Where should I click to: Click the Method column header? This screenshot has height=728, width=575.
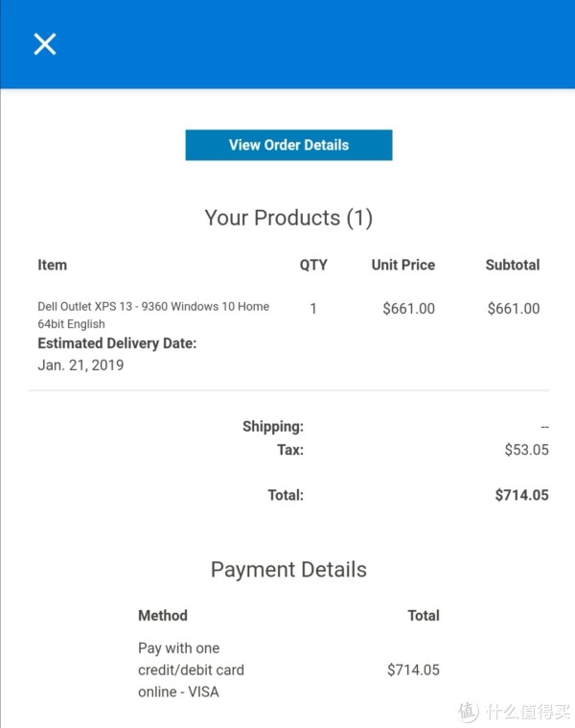163,616
